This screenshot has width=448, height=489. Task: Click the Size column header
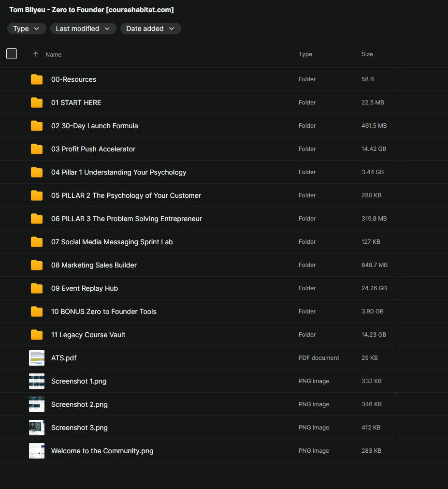point(367,54)
